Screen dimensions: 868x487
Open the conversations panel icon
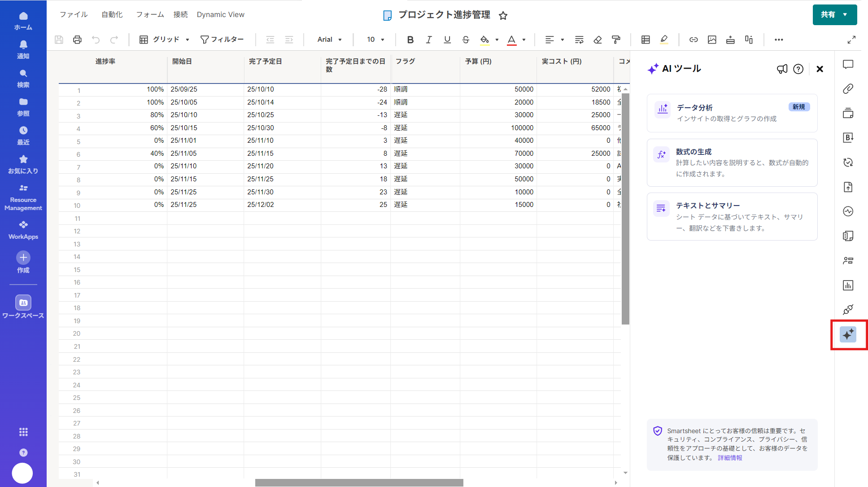click(x=848, y=64)
